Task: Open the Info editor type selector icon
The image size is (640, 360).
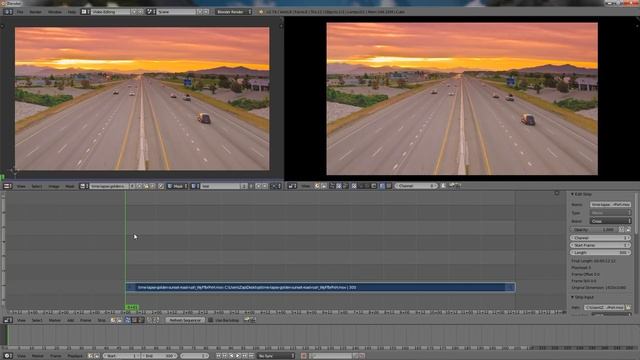Action: click(x=8, y=12)
